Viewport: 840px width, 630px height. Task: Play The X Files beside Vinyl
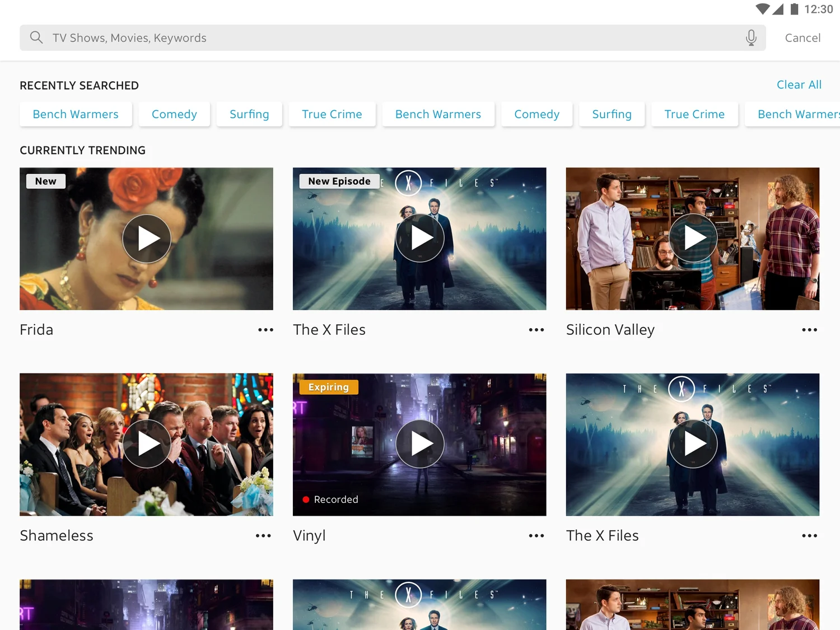pyautogui.click(x=693, y=444)
